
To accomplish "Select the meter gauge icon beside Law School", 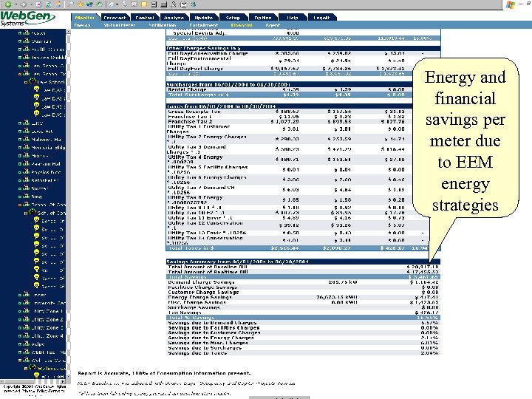I will click(x=33, y=81).
